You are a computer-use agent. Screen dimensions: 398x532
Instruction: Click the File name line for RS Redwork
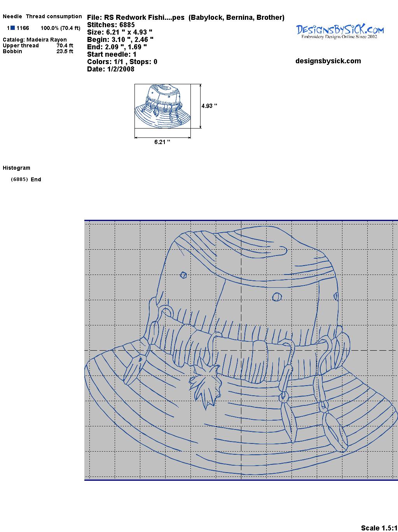pos(185,17)
